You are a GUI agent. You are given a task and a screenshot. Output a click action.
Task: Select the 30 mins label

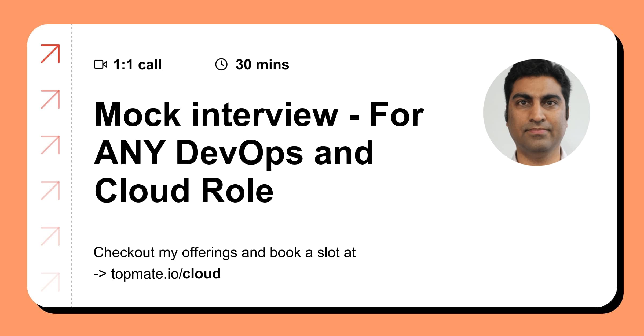tap(262, 64)
